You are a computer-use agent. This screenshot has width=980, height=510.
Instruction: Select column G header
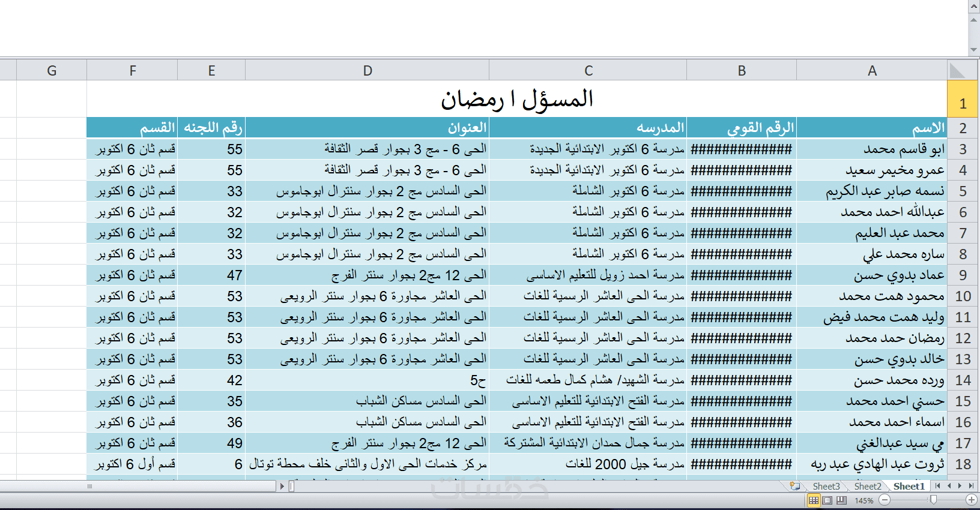tap(52, 70)
